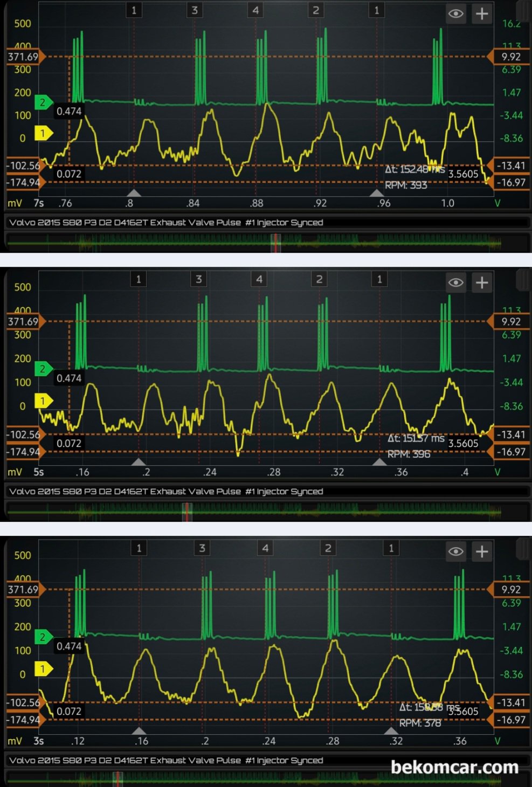The width and height of the screenshot is (532, 787).
Task: Select yellow channel 1 marker in bottom chart
Action: point(43,669)
